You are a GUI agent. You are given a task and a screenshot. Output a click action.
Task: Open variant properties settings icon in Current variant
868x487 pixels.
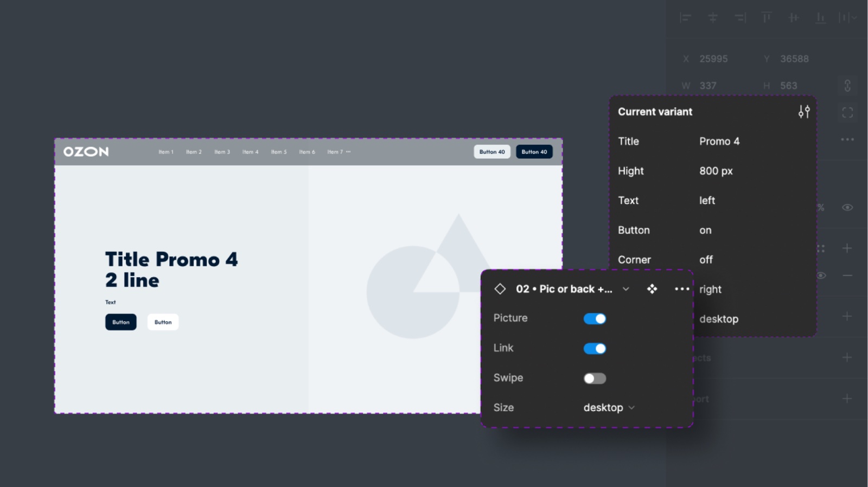point(804,112)
